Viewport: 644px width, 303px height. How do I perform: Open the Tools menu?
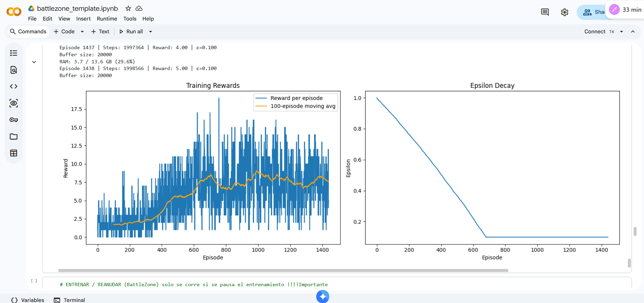pyautogui.click(x=129, y=19)
